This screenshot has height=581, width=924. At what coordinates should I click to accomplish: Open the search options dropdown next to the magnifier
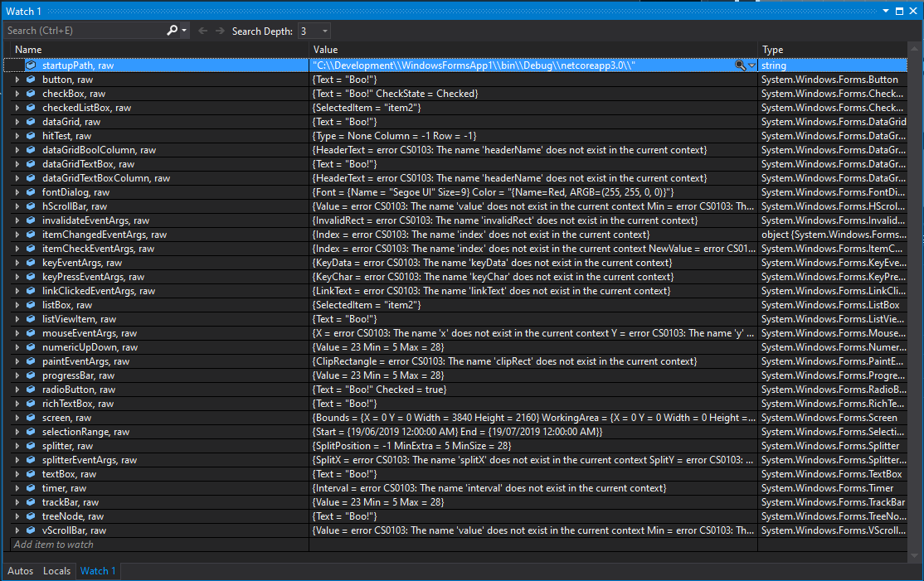coord(184,31)
